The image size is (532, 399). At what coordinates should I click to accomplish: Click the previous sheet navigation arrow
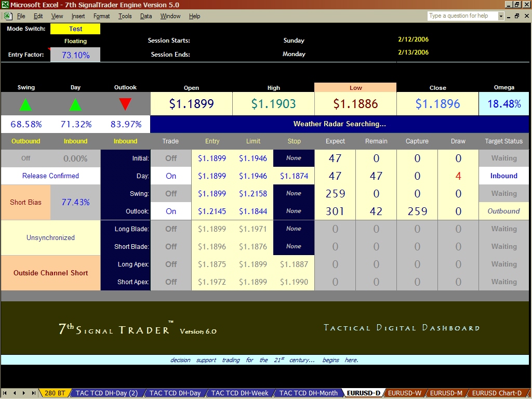click(x=14, y=393)
